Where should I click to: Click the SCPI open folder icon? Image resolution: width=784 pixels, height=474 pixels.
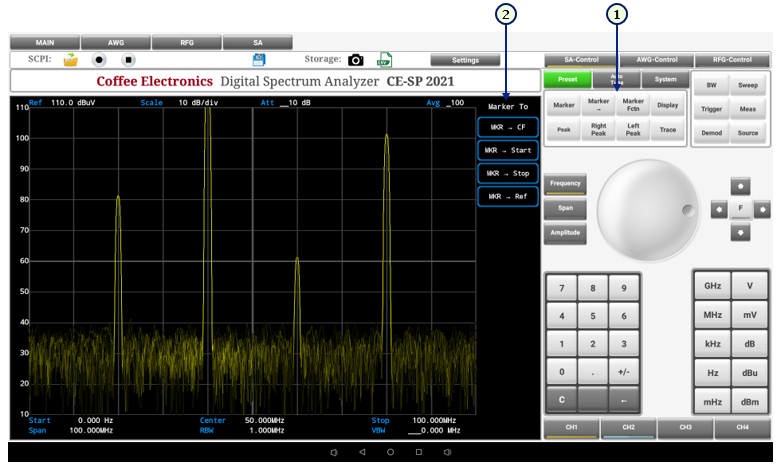70,60
